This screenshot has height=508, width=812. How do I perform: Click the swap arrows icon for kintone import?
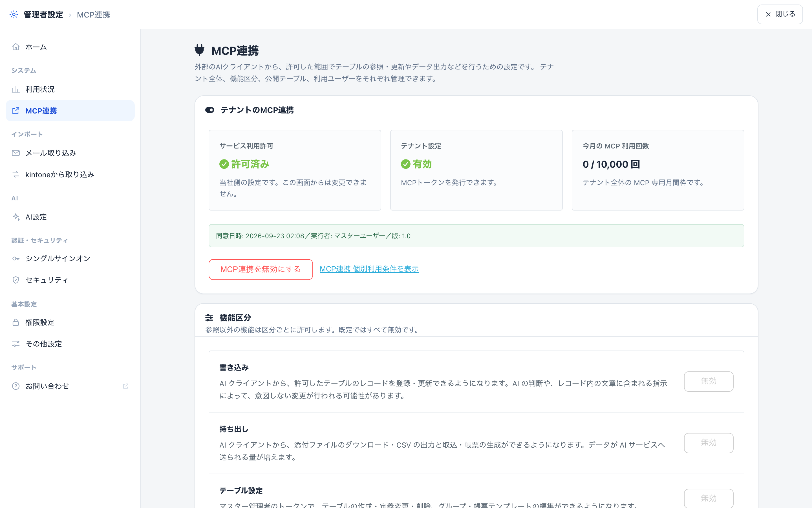(16, 174)
